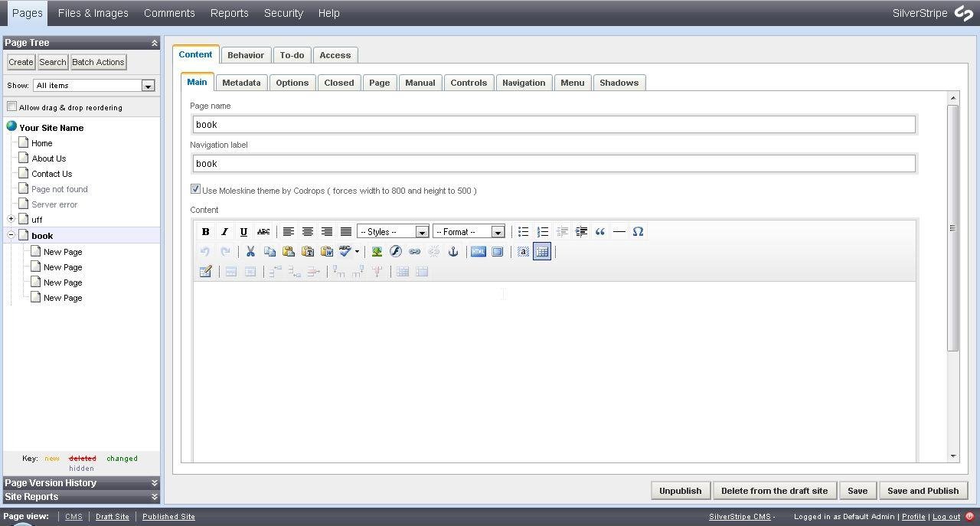Enable the Moleskine theme checkbox
This screenshot has height=526, width=980.
pyautogui.click(x=195, y=188)
